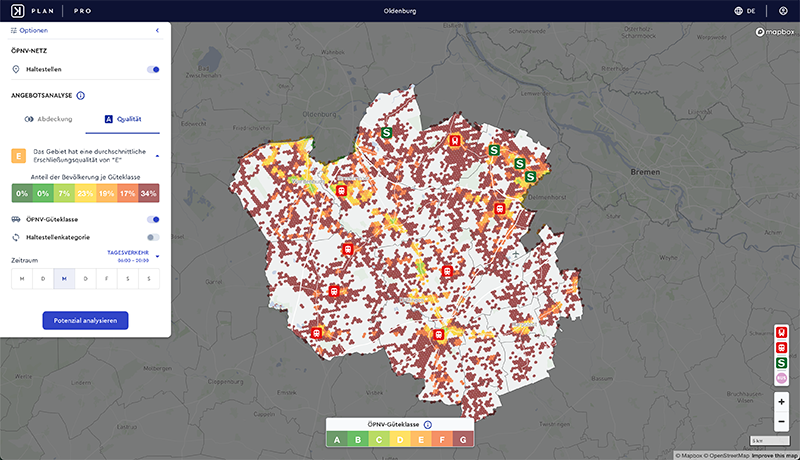Click the Potenzial analysieren button
800x460 pixels.
coord(85,321)
